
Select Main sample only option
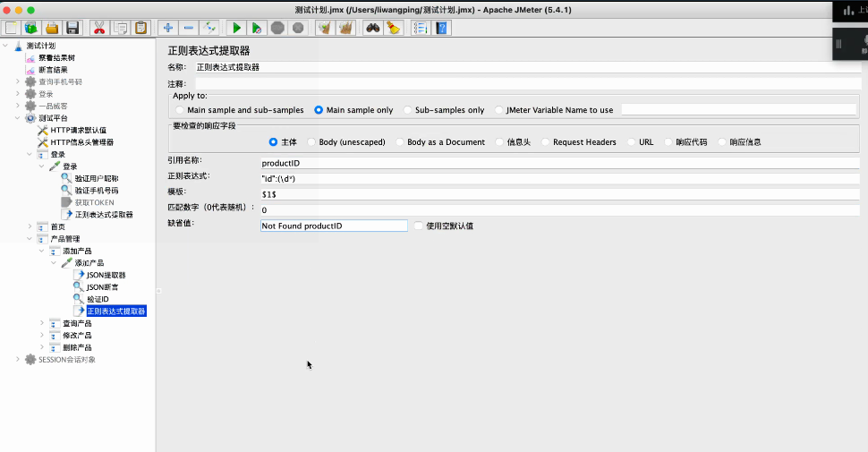click(x=319, y=110)
